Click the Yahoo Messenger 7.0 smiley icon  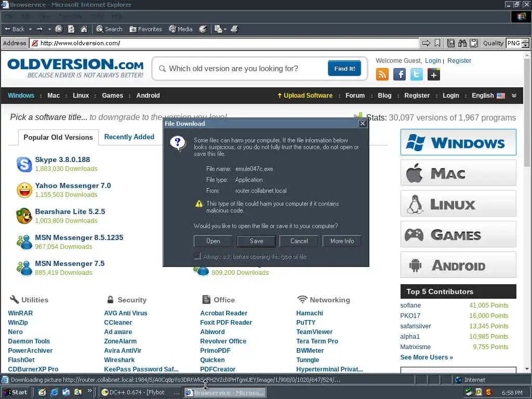pos(24,190)
